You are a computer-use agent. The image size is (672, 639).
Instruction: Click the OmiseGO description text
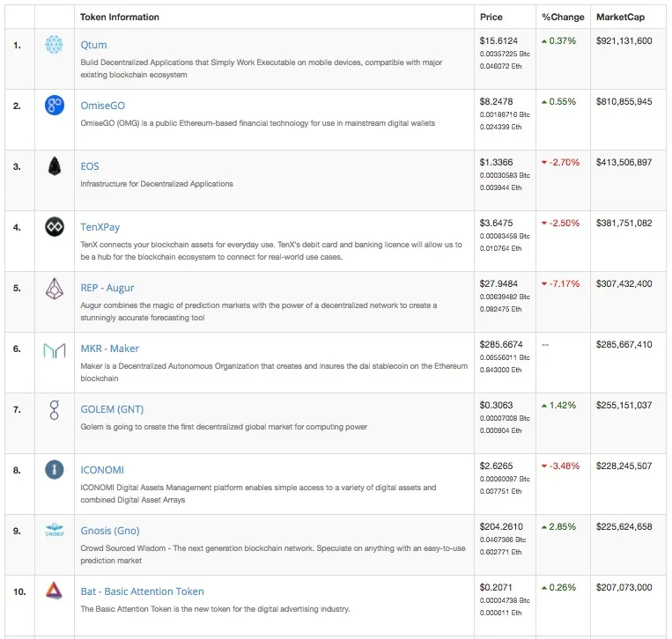(x=257, y=123)
